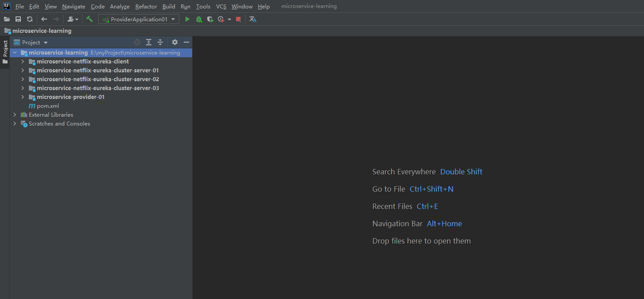Expand microservice-netflix-eureka-cluster-server-02 arrow
This screenshot has width=644, height=299.
click(x=23, y=79)
